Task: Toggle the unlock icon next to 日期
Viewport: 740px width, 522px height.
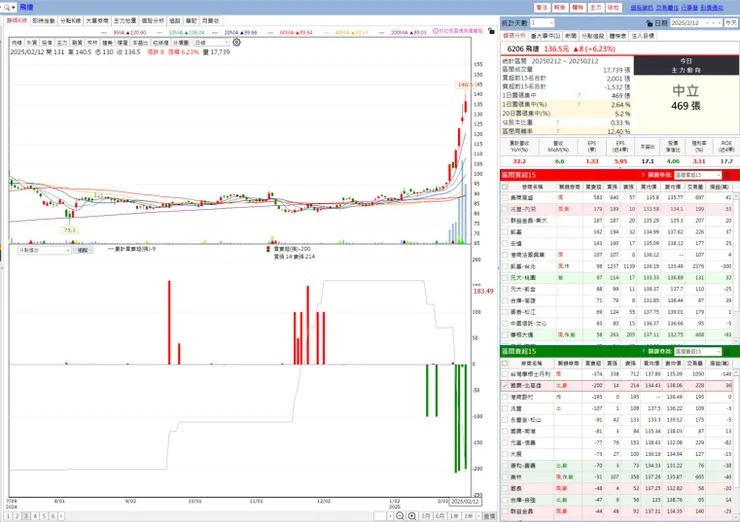Action: click(x=649, y=23)
